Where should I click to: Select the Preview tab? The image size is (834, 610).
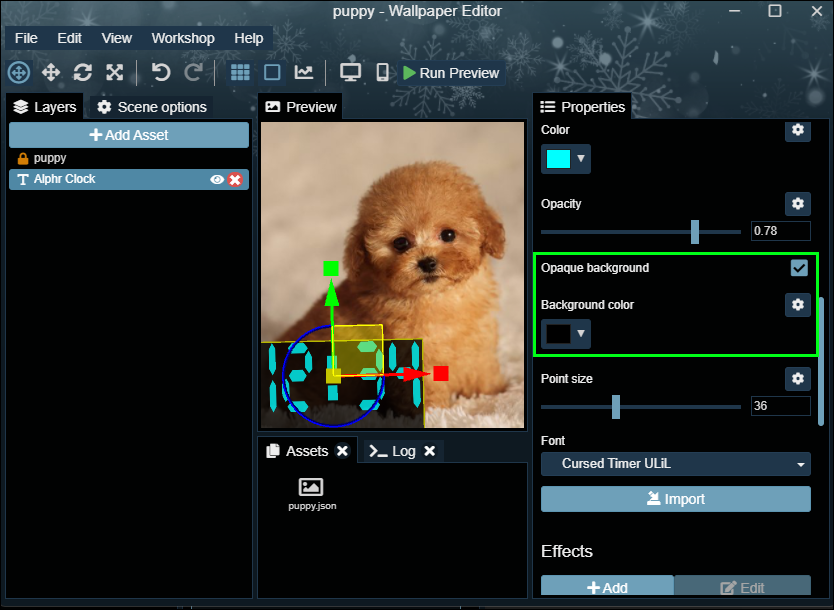301,107
